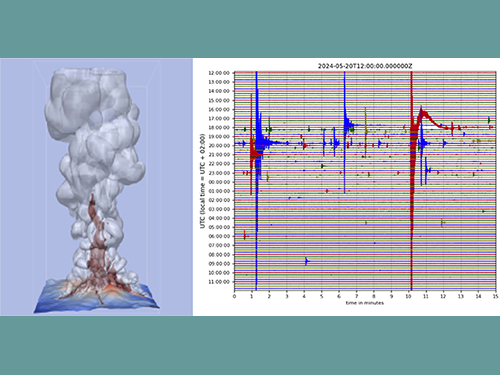Select the small blue event near minute 4 at 09:00
The image size is (500, 375).
307,261
